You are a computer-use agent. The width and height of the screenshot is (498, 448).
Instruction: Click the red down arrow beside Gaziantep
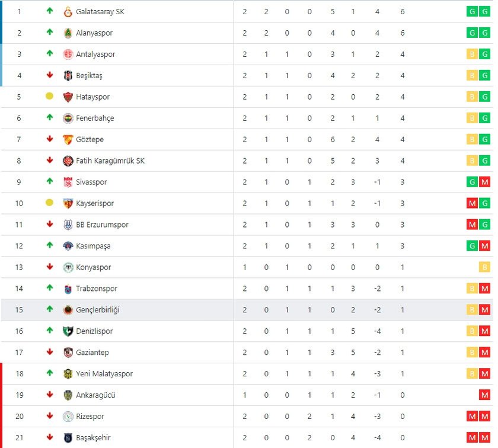pyautogui.click(x=50, y=353)
